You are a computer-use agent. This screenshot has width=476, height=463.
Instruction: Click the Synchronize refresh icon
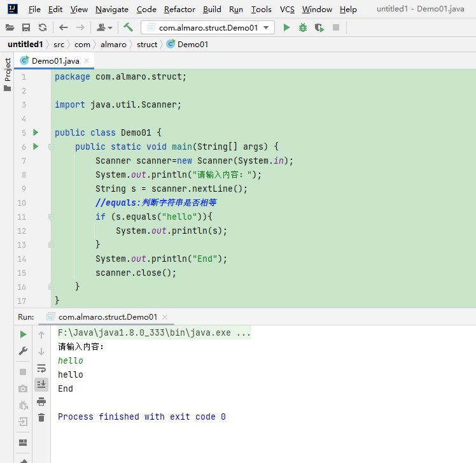[x=43, y=27]
